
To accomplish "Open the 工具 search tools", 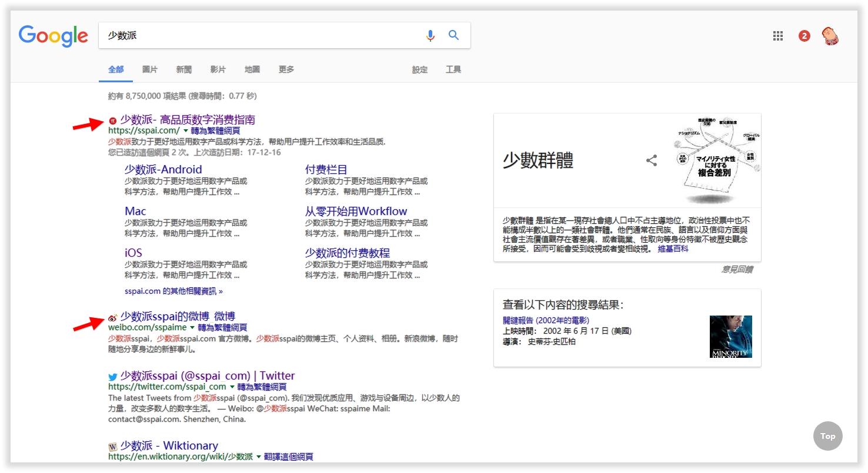I will [453, 69].
